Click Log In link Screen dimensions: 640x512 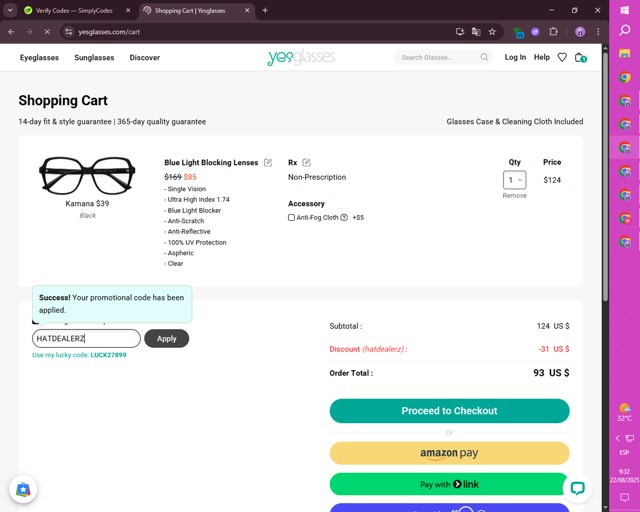coord(515,57)
